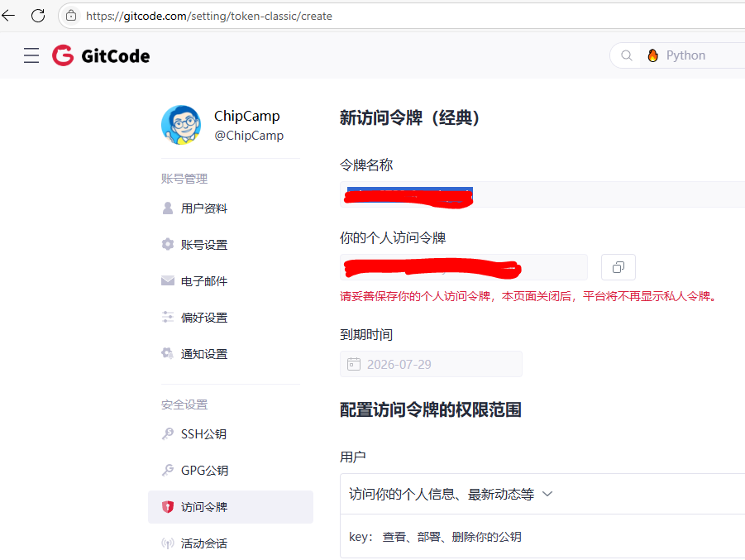Click the browser back arrow
The width and height of the screenshot is (745, 560).
[10, 15]
